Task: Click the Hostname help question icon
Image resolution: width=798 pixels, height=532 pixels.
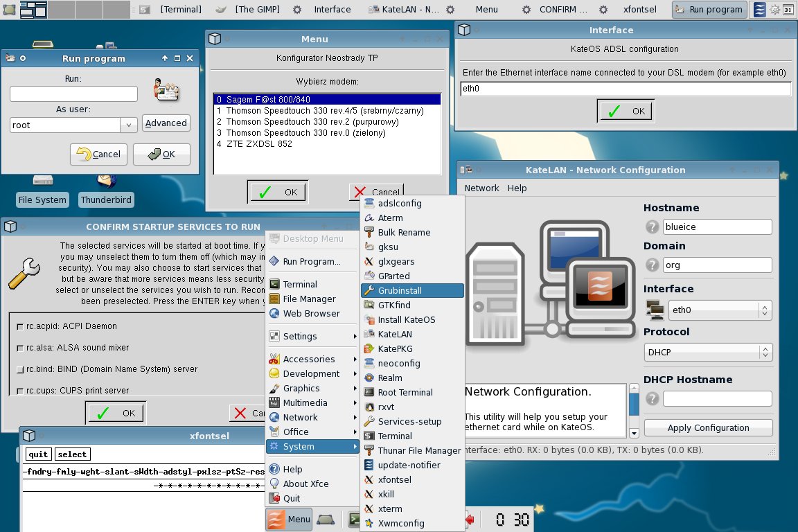Action: (x=652, y=227)
